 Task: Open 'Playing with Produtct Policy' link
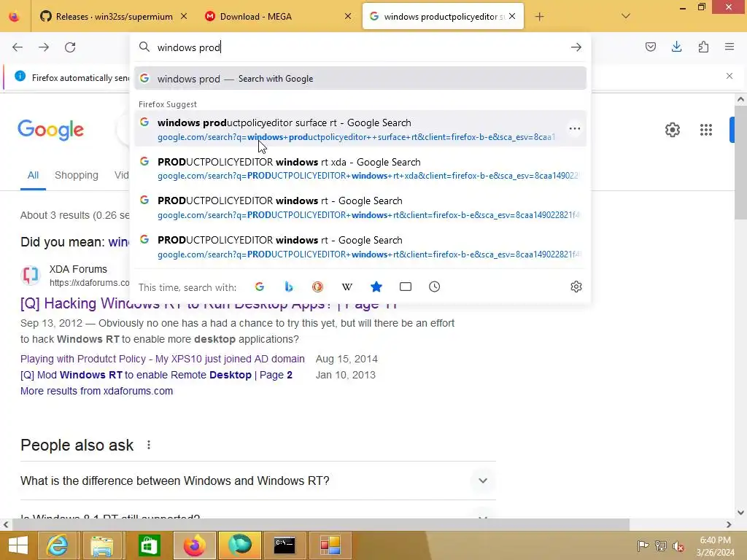[163, 359]
